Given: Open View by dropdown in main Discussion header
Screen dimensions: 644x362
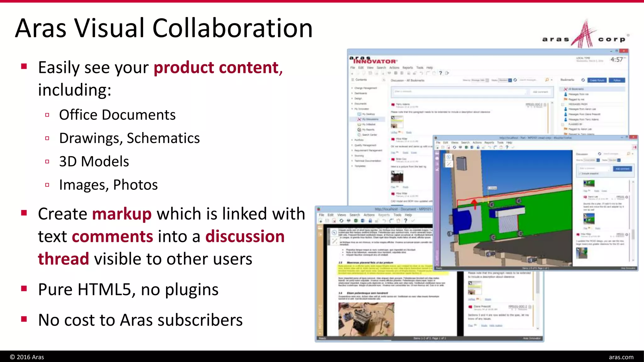Looking at the screenshot, I should pyautogui.click(x=480, y=80).
